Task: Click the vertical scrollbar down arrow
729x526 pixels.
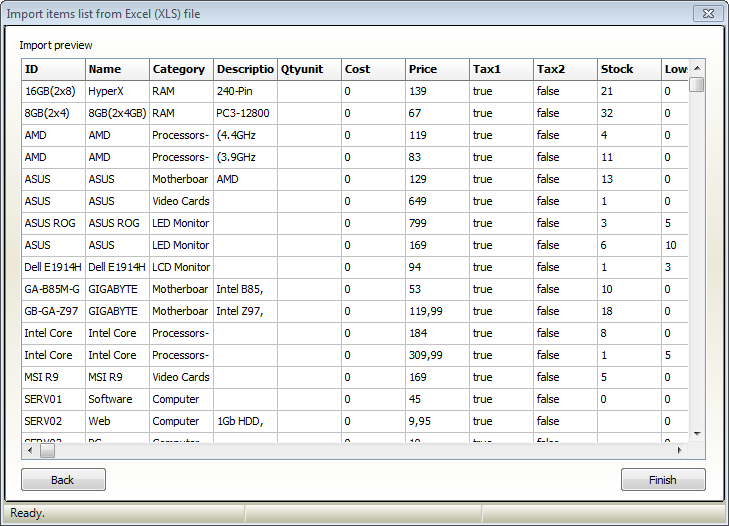Action: coord(697,434)
